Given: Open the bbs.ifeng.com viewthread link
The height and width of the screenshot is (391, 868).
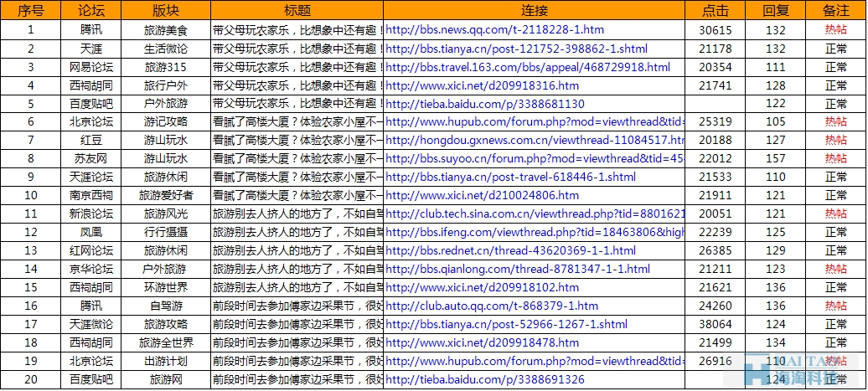Looking at the screenshot, I should 535,233.
